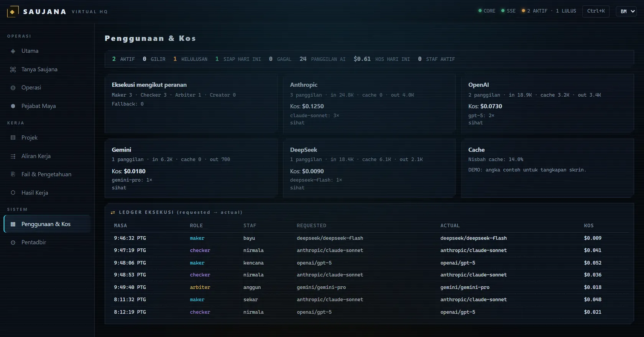
Task: Click 'maker' role in the 9:48:06 row
Action: tap(197, 263)
